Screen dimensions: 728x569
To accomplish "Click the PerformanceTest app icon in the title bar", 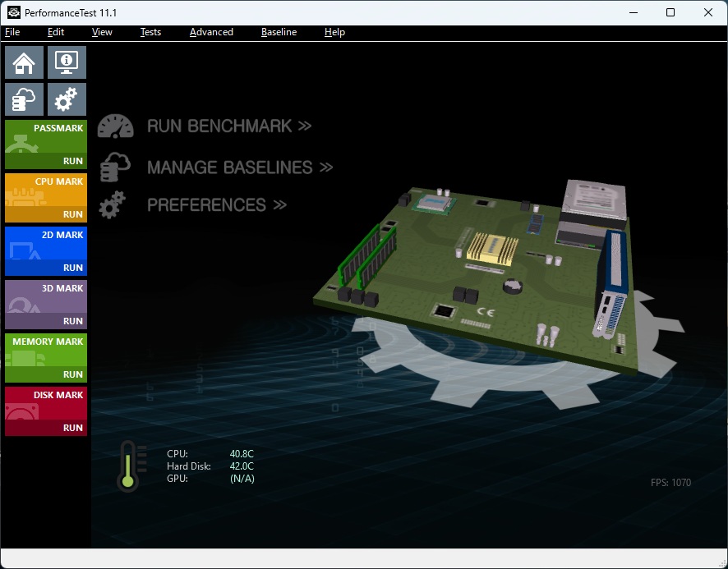I will [x=14, y=12].
